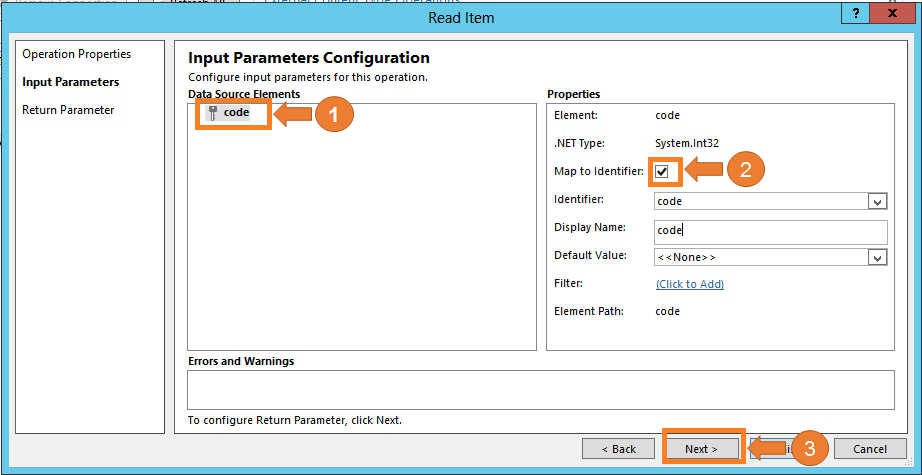The height and width of the screenshot is (475, 922).
Task: Go to the Operation Properties step
Action: pos(76,54)
